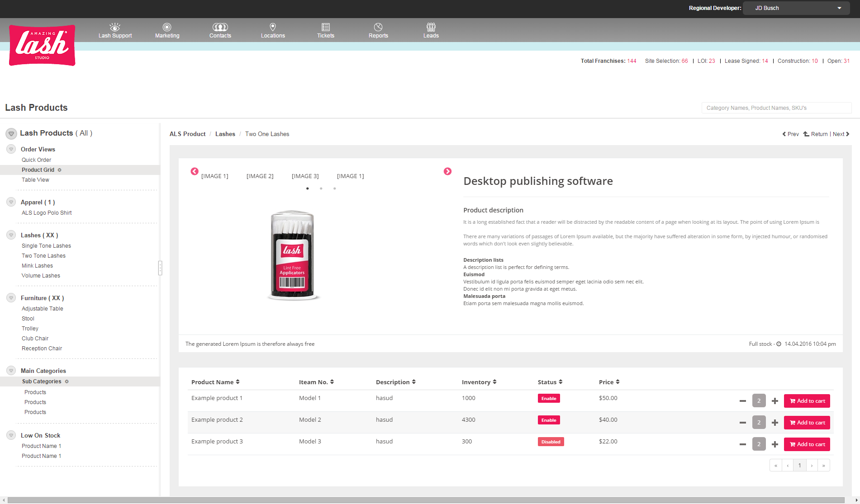Click plus quantity for Example product 1
This screenshot has height=504, width=860.
(775, 401)
